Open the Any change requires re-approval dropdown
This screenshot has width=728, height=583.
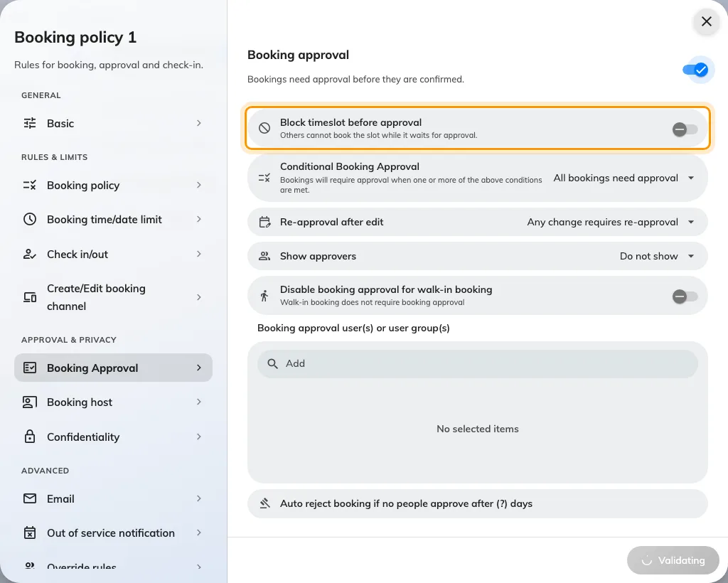pyautogui.click(x=611, y=222)
